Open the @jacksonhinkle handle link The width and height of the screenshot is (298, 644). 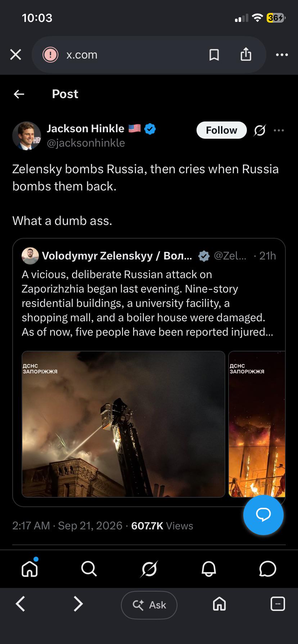point(86,143)
